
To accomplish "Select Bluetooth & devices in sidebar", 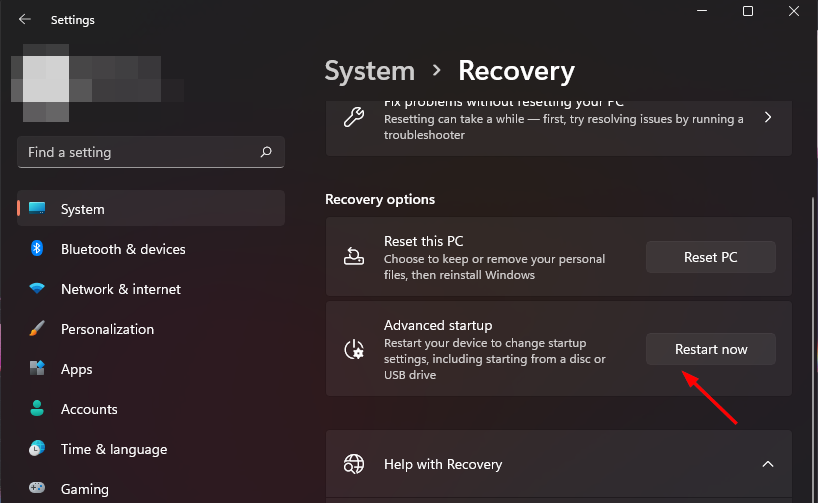I will (123, 249).
